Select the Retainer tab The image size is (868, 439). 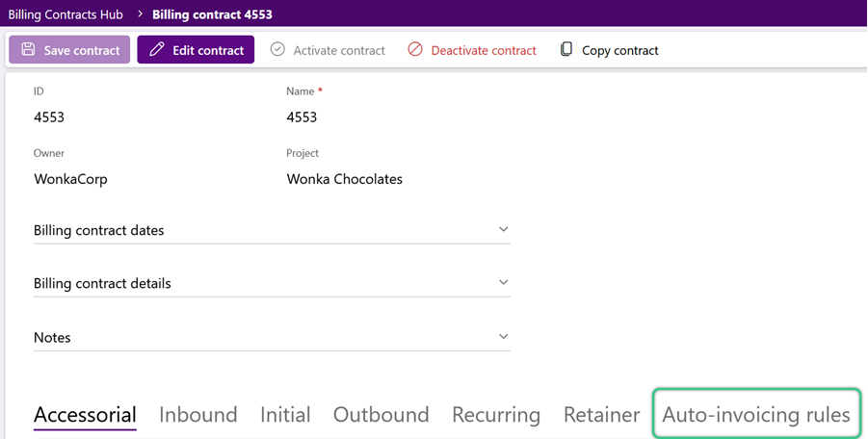(x=602, y=415)
